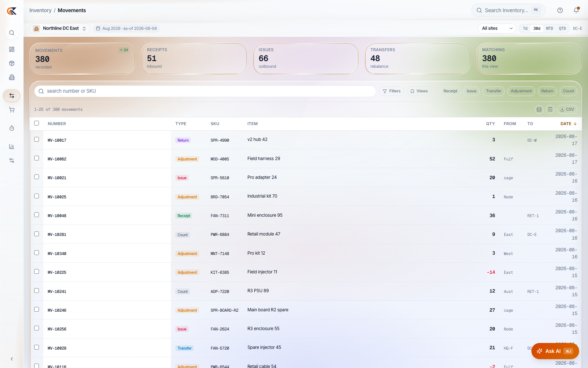Check the MV-10281 row checkbox
The width and height of the screenshot is (588, 368).
pos(36,234)
